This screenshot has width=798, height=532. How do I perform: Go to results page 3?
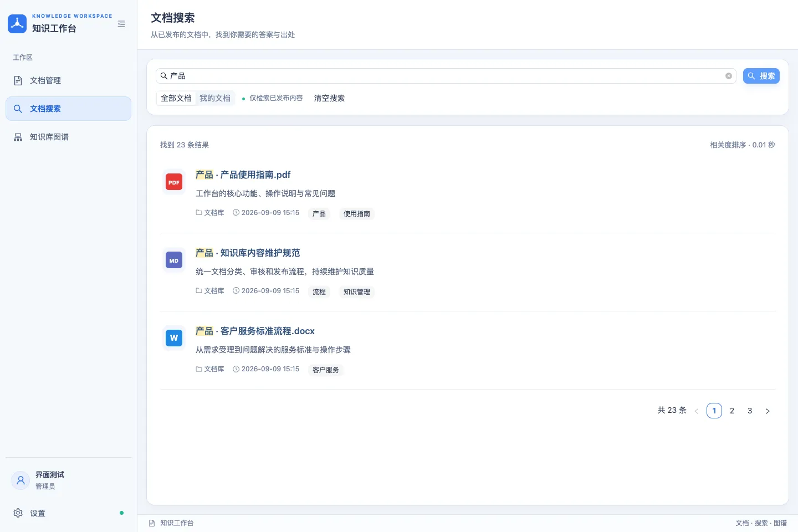click(x=750, y=411)
